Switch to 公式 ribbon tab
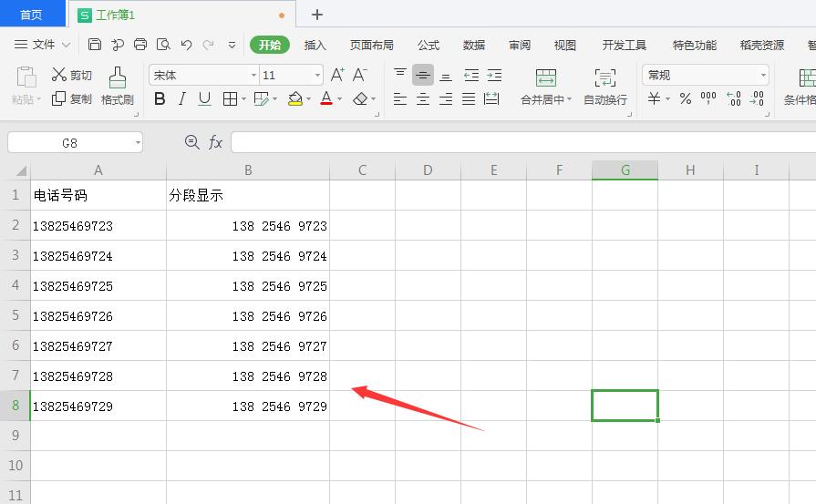Image resolution: width=816 pixels, height=504 pixels. tap(429, 46)
